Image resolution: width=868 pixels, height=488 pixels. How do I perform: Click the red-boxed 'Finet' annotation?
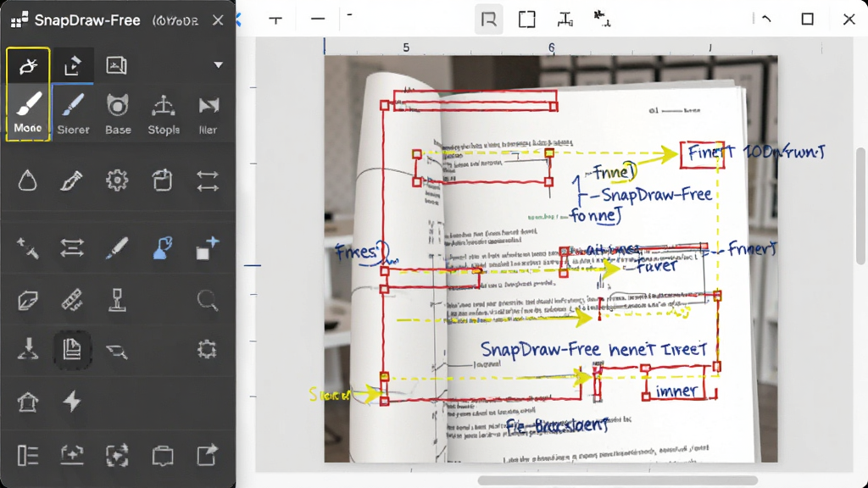click(x=702, y=154)
